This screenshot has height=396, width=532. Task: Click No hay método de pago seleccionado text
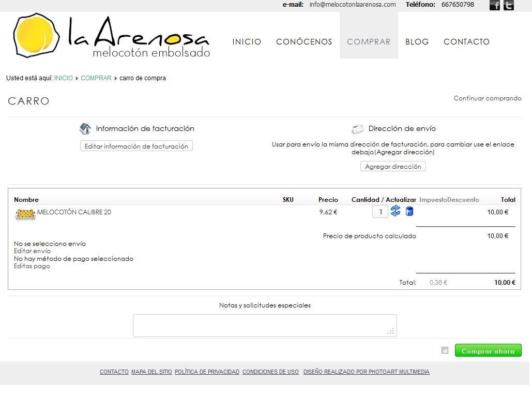73,258
